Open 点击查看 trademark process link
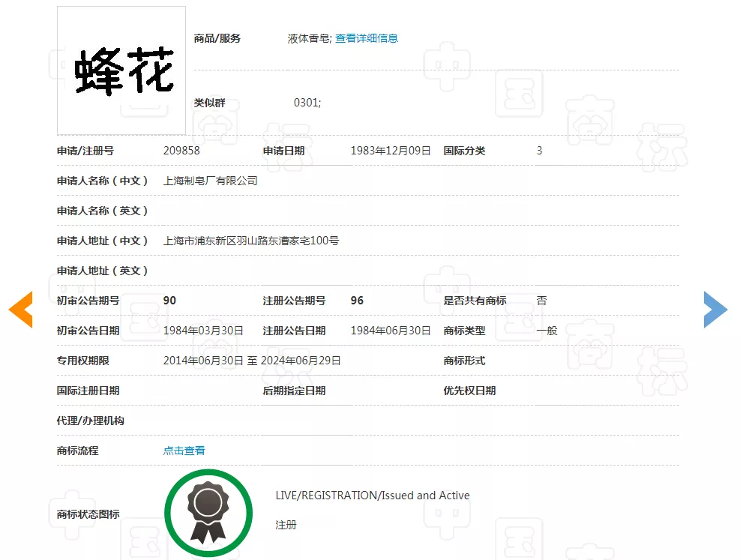 [184, 451]
